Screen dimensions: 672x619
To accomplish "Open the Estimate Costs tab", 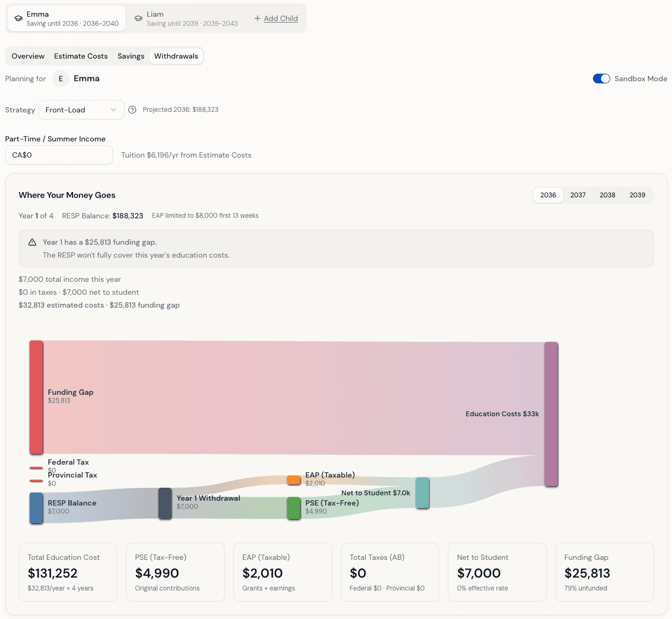I will 81,56.
